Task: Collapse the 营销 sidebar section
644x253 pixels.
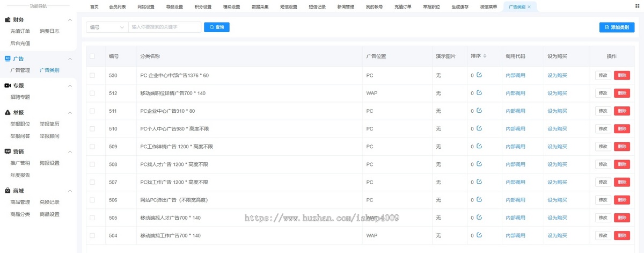Action: (x=70, y=151)
